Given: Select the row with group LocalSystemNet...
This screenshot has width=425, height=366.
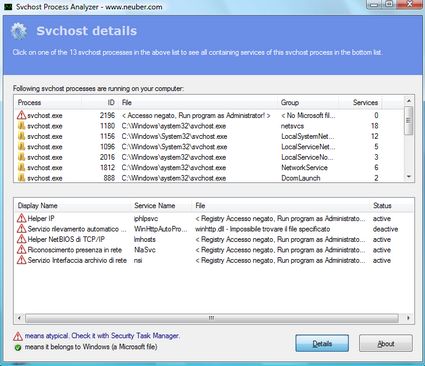Looking at the screenshot, I should pyautogui.click(x=209, y=136).
